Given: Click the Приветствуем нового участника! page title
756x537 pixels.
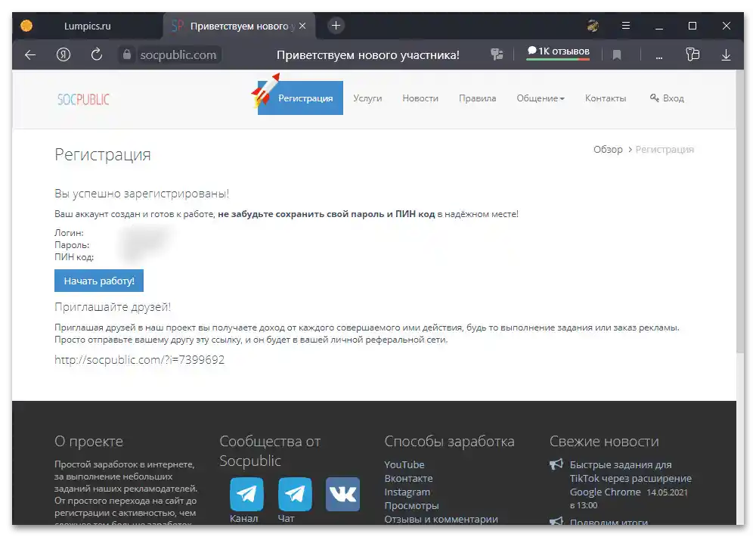Looking at the screenshot, I should pyautogui.click(x=368, y=55).
